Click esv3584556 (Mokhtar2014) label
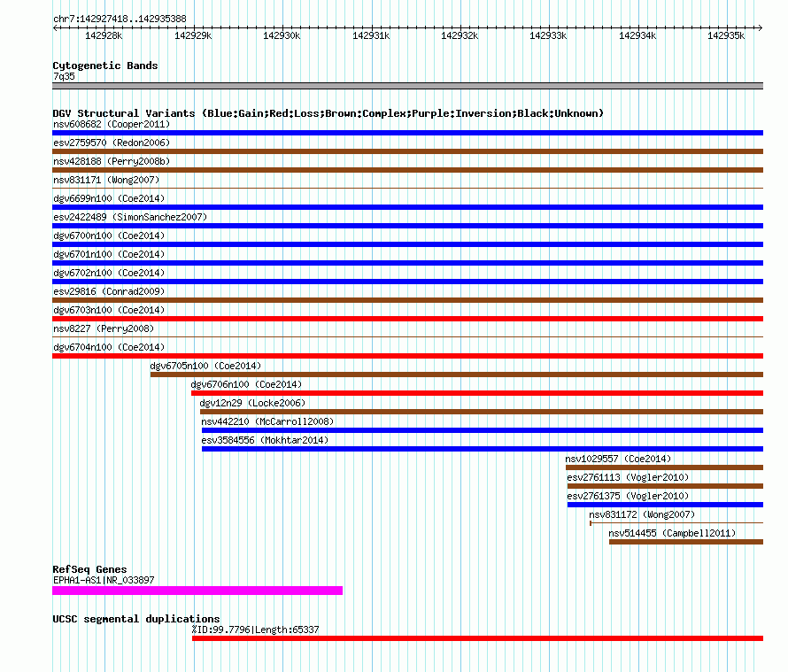The width and height of the screenshot is (788, 672). tap(265, 440)
